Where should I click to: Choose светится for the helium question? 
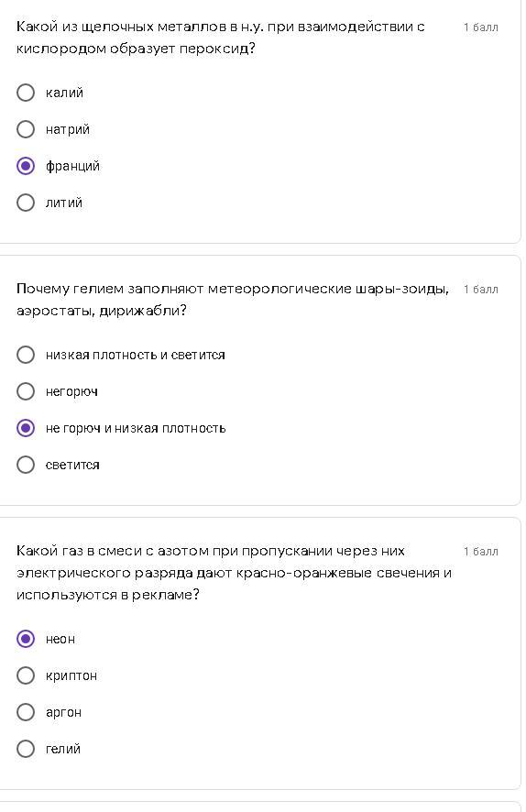tap(26, 465)
